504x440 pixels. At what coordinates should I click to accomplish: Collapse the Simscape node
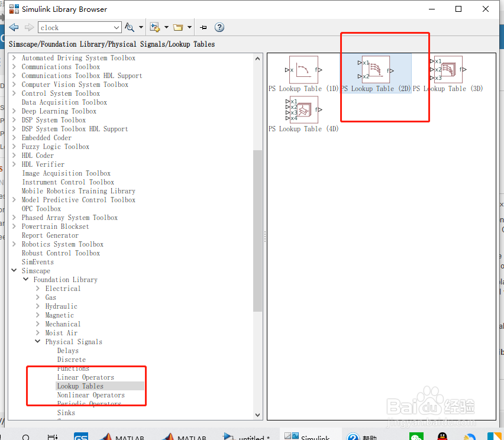(14, 271)
